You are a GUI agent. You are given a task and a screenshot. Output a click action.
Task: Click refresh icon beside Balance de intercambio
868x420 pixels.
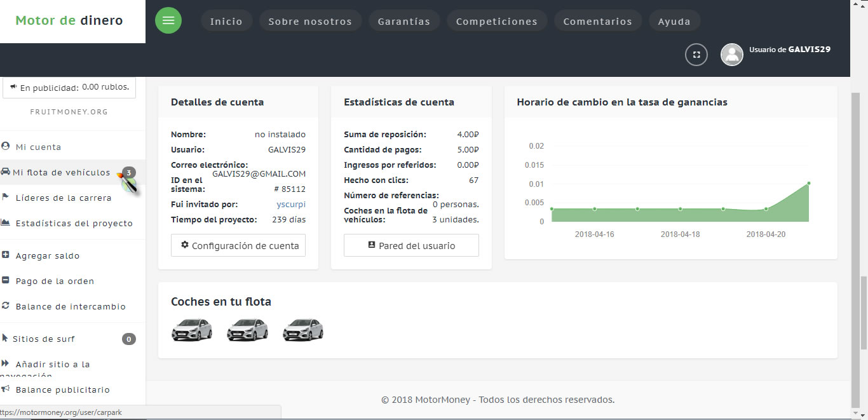[6, 306]
